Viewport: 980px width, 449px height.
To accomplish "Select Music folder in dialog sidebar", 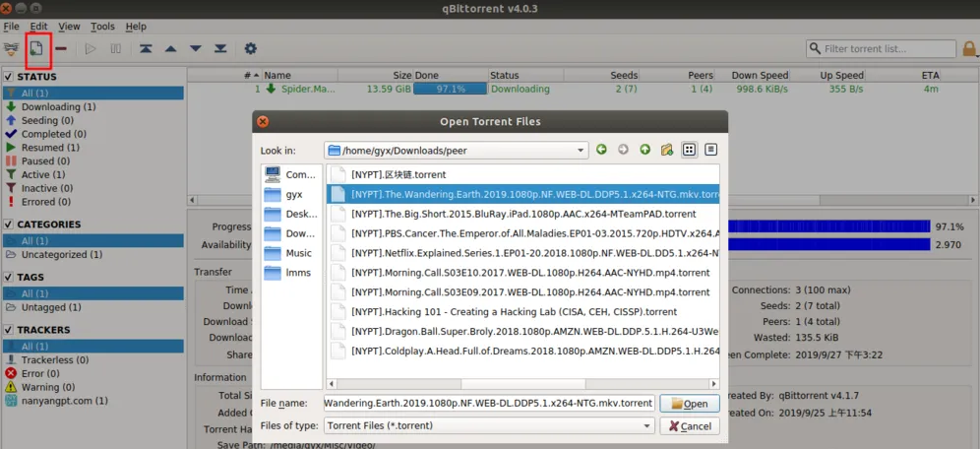I will click(291, 253).
